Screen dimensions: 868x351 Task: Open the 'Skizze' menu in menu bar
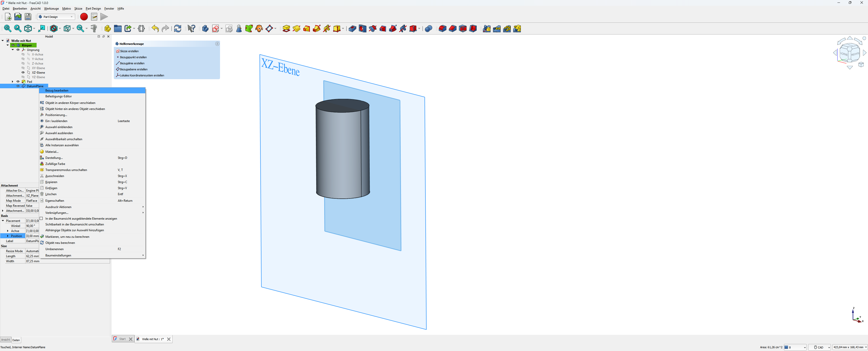click(78, 8)
